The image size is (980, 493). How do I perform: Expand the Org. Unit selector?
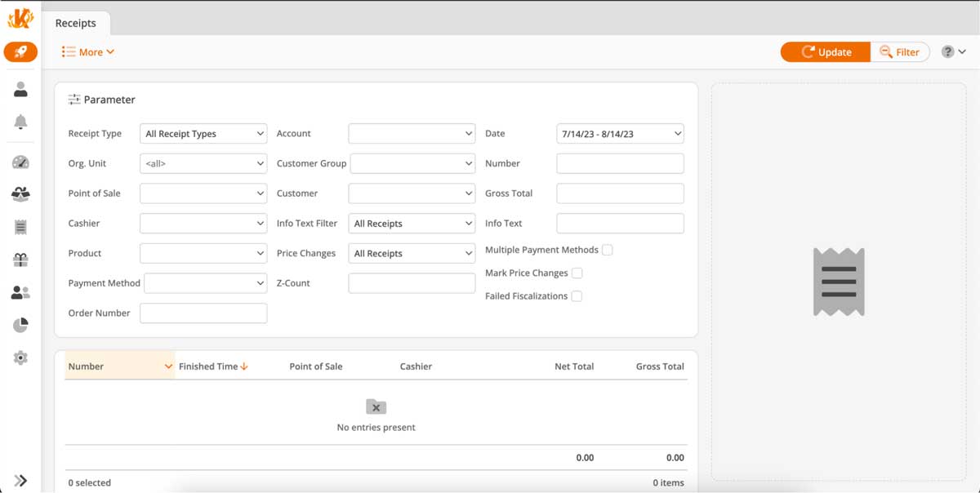203,163
